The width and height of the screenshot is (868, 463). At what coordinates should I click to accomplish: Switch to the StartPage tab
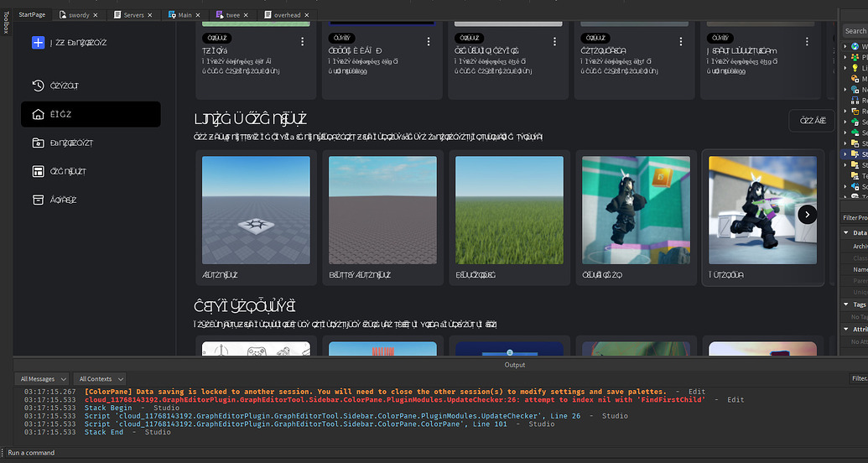point(32,15)
